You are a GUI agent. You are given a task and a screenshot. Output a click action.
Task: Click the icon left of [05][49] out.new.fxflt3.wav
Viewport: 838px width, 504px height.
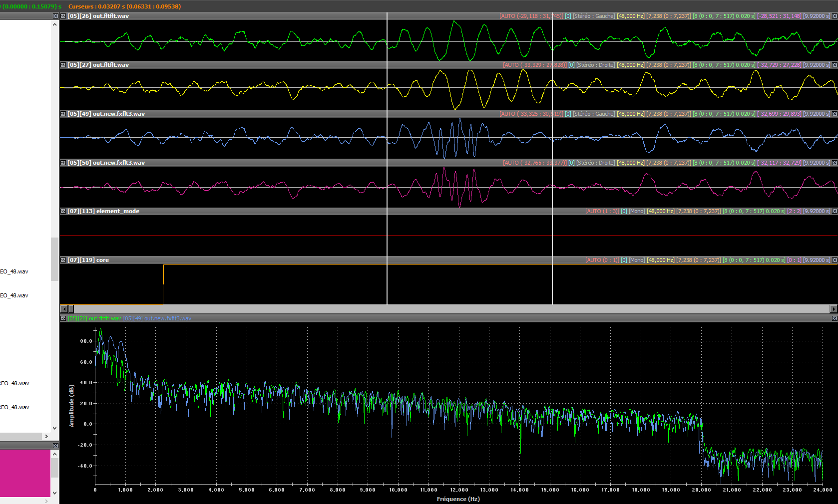[63, 114]
